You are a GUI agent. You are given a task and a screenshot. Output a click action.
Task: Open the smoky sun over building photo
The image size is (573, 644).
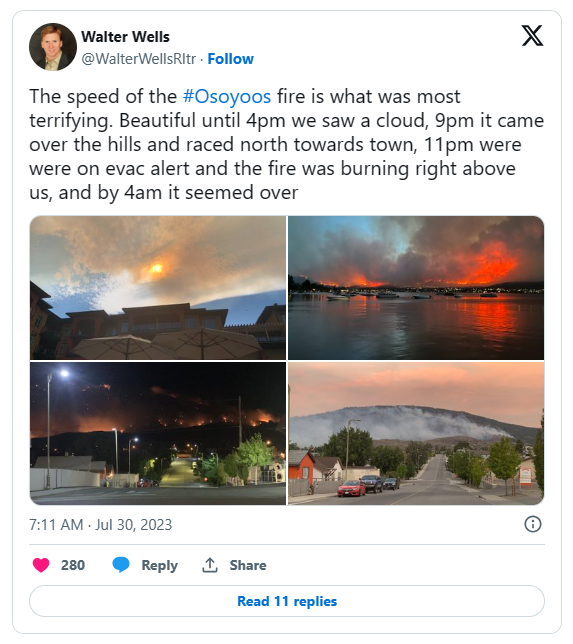coord(158,288)
